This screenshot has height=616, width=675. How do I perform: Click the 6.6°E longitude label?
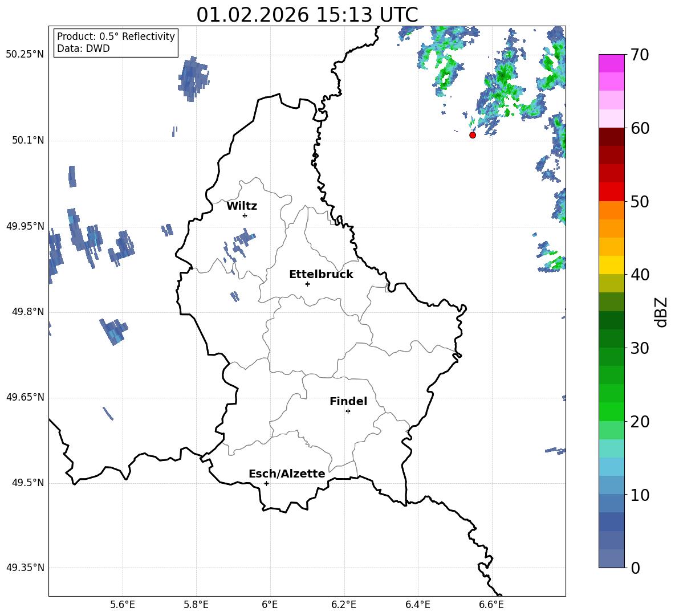tap(491, 605)
